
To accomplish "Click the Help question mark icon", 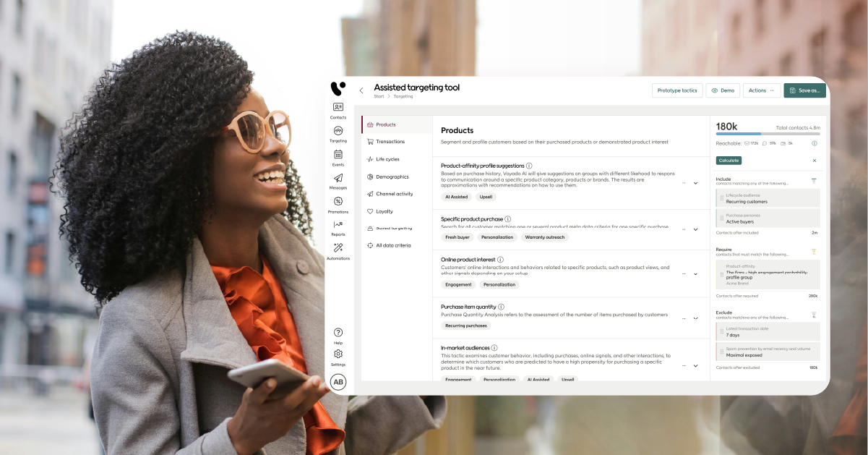I will [338, 333].
